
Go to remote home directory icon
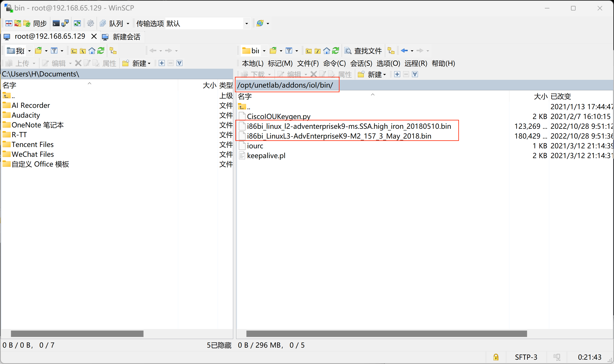click(x=327, y=51)
